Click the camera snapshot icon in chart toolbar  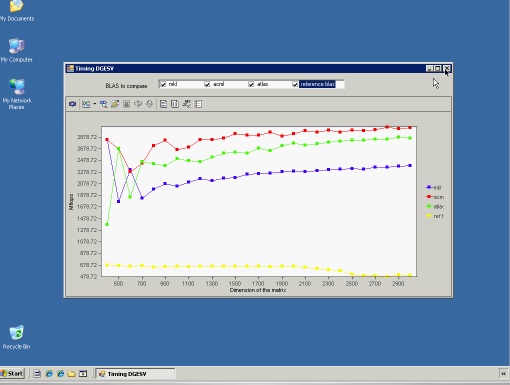72,104
